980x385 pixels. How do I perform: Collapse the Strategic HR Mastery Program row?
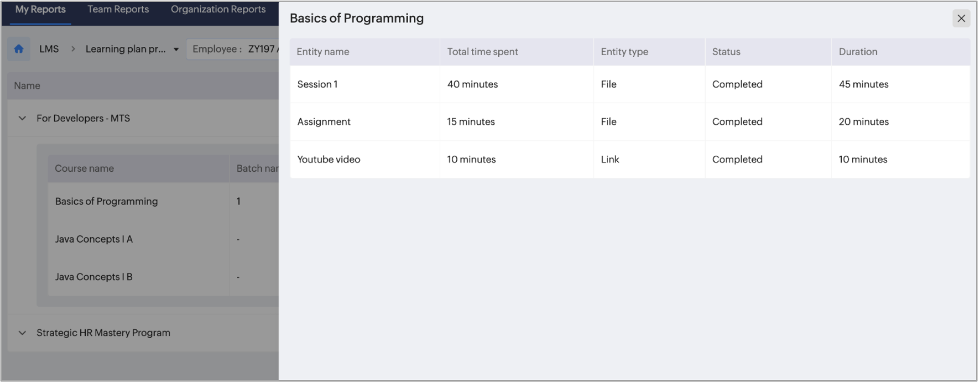click(22, 332)
